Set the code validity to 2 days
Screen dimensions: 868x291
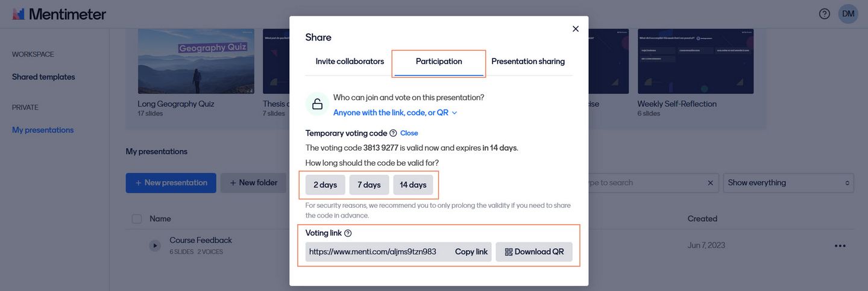pos(325,185)
